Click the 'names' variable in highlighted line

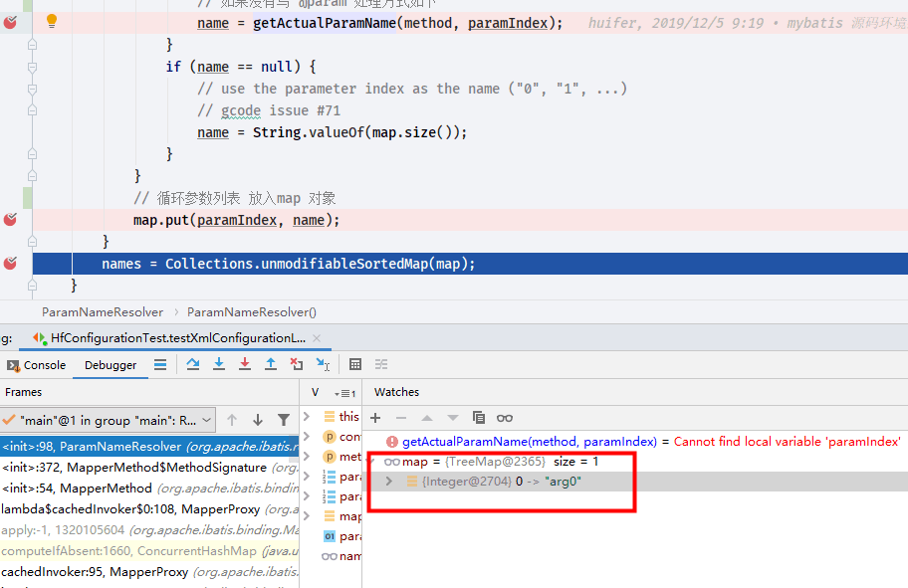point(121,264)
